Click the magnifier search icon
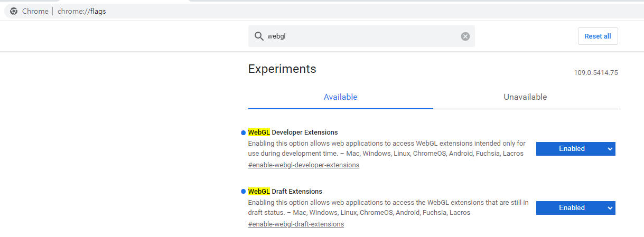The height and width of the screenshot is (237, 644). 259,36
